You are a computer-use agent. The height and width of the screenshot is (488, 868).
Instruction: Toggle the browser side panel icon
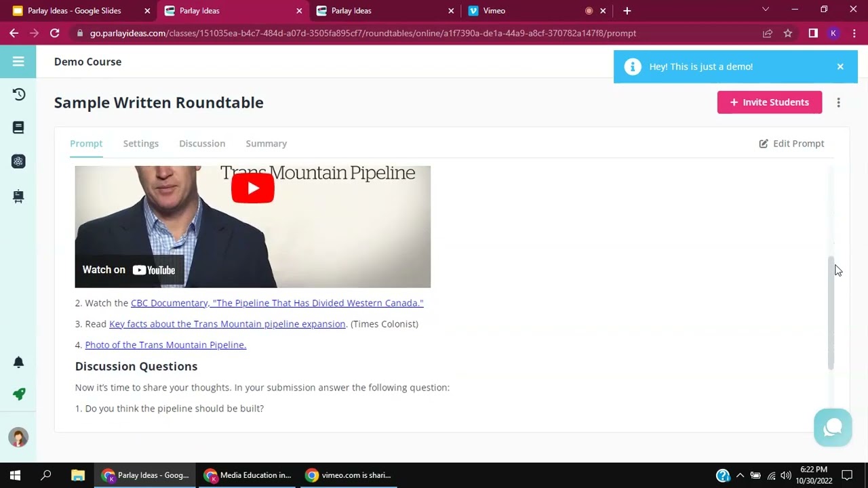coord(813,33)
